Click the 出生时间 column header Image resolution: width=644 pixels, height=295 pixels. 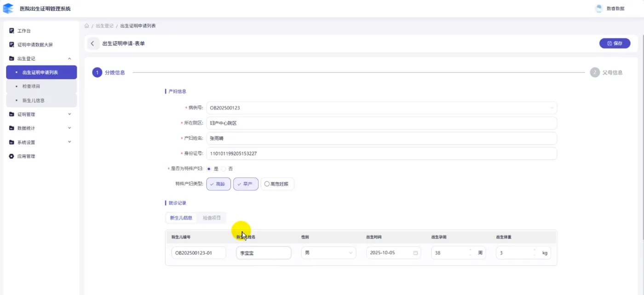pyautogui.click(x=374, y=237)
